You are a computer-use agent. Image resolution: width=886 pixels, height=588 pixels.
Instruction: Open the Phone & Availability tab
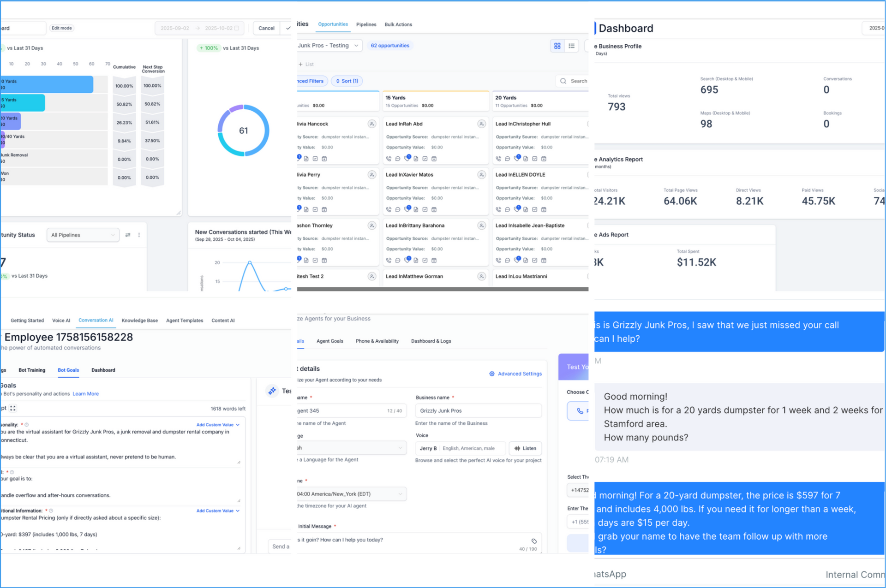pyautogui.click(x=377, y=341)
